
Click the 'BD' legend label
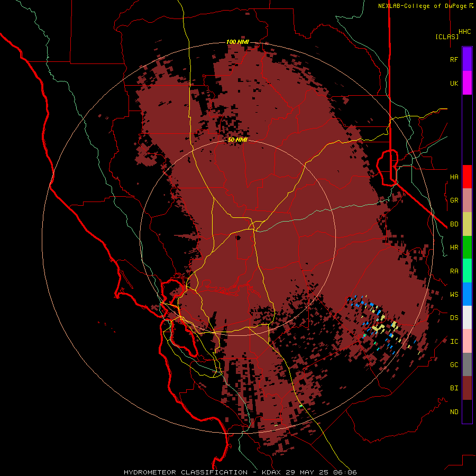tap(454, 224)
